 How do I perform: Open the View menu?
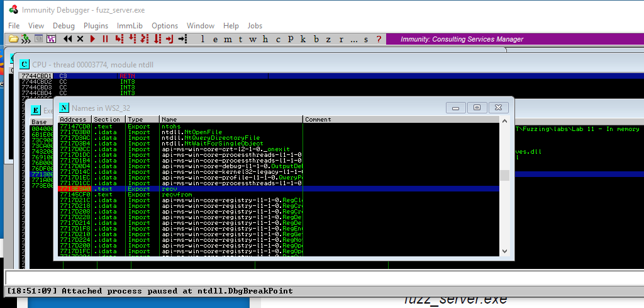[36, 25]
